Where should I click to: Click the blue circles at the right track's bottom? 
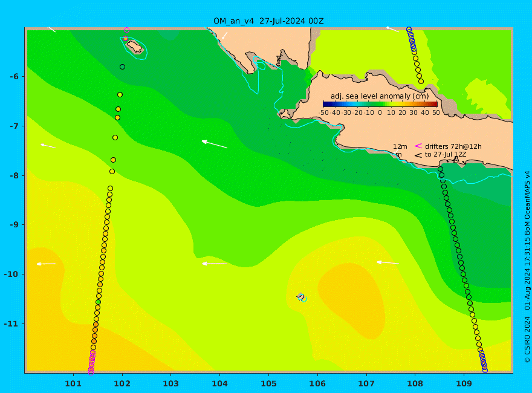tap(483, 362)
